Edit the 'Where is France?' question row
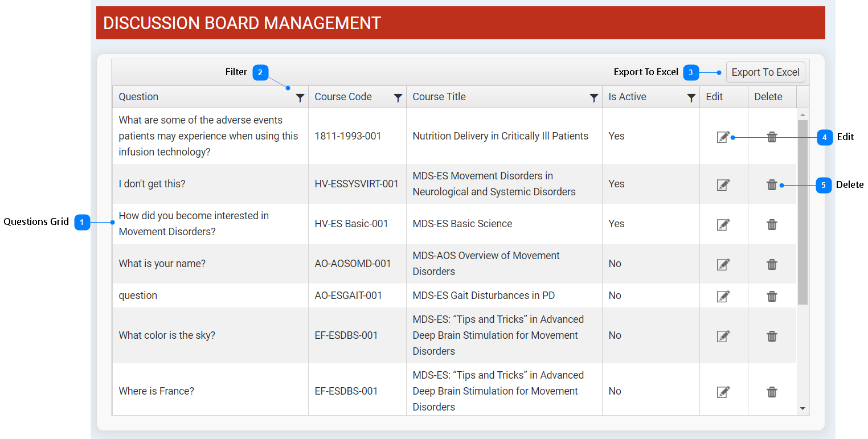Screen dimensions: 868x439 pyautogui.click(x=723, y=392)
